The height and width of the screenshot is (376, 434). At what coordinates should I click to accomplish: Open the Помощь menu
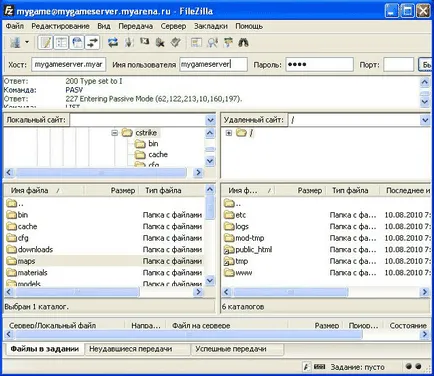(x=249, y=26)
